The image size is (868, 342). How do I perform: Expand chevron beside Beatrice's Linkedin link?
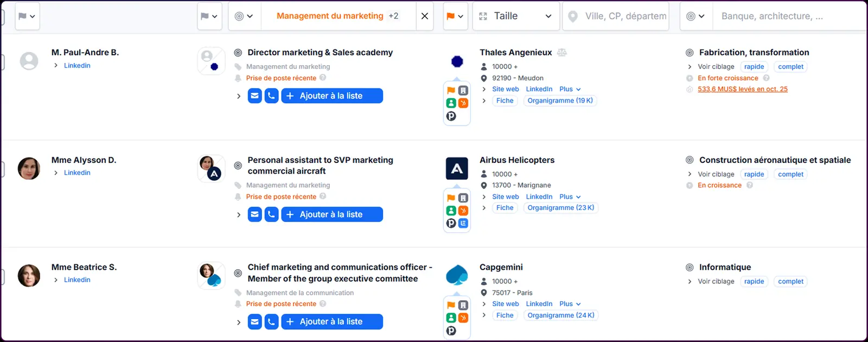(56, 280)
